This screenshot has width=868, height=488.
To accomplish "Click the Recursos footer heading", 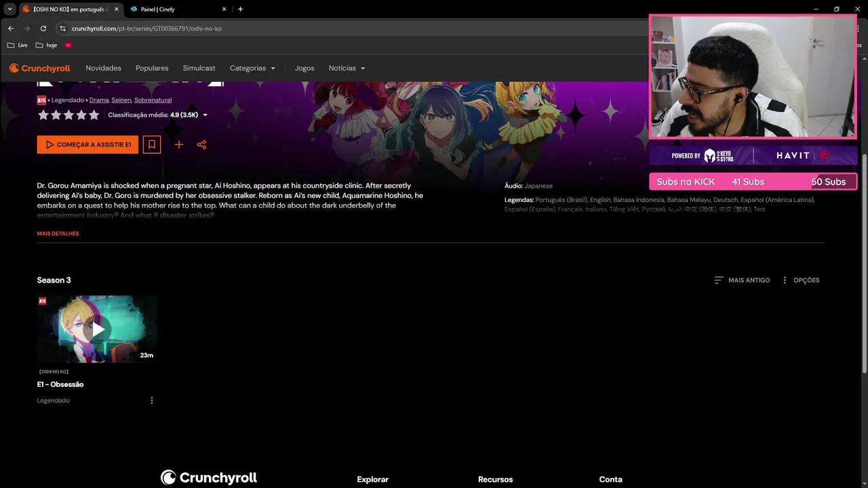I will [496, 479].
